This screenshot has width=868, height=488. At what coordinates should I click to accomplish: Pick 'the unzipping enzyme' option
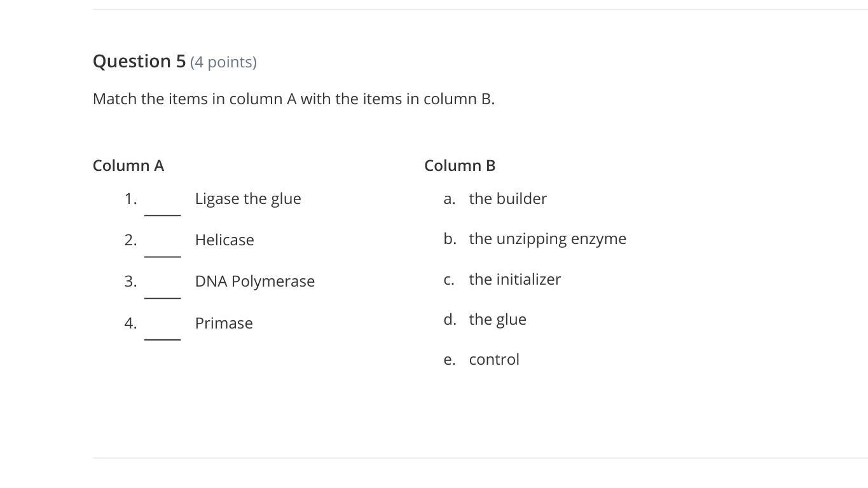click(x=548, y=239)
